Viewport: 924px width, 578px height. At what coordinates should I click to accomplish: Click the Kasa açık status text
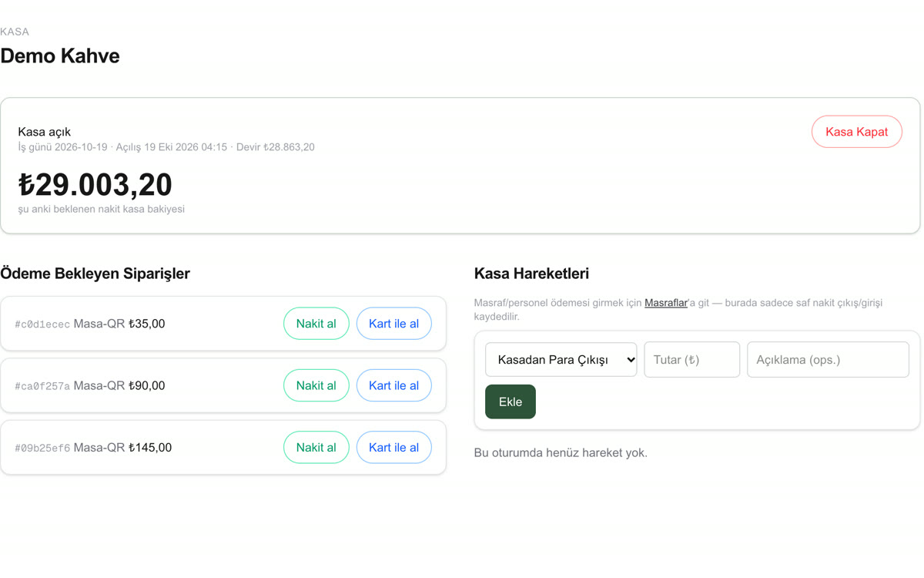(45, 132)
